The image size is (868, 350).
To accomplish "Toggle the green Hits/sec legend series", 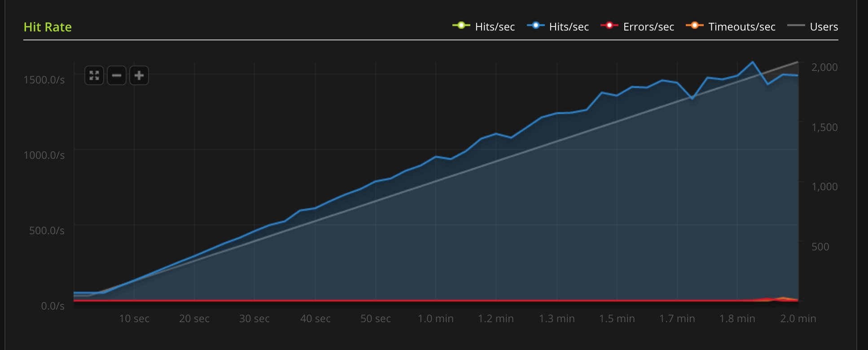I will pos(484,27).
